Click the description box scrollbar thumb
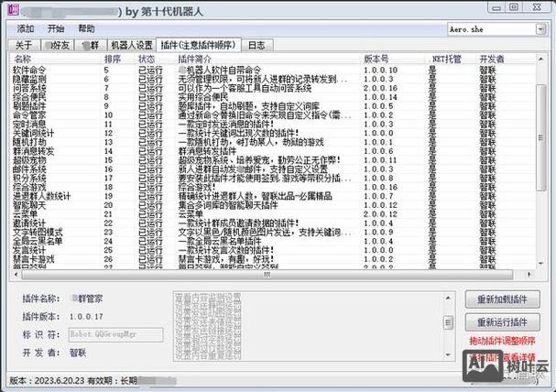556x392 pixels. tap(448, 322)
